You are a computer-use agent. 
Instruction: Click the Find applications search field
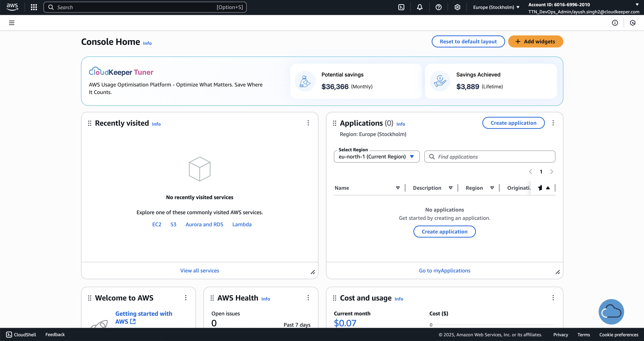pos(490,157)
